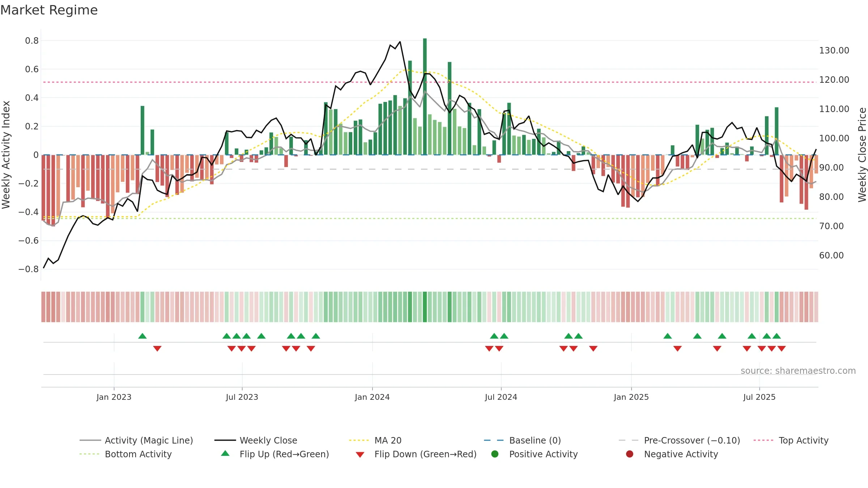Viewport: 868px width, 488px height.
Task: Click the Positive Activity legend label
Action: (544, 454)
